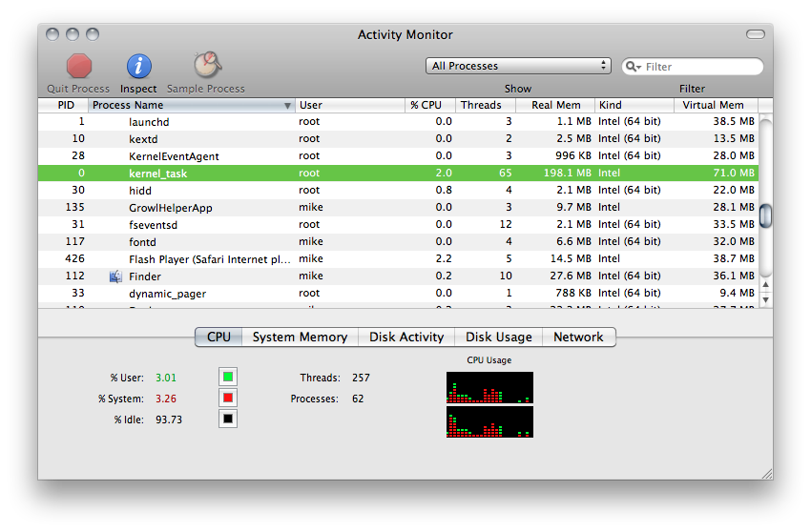Select the GrowlHelperApp process row

tap(398, 207)
